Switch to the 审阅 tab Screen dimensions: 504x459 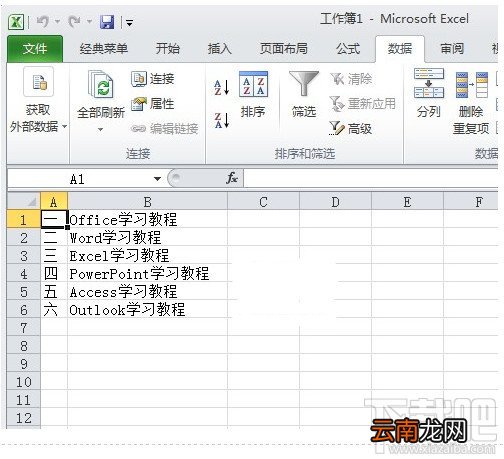[452, 49]
